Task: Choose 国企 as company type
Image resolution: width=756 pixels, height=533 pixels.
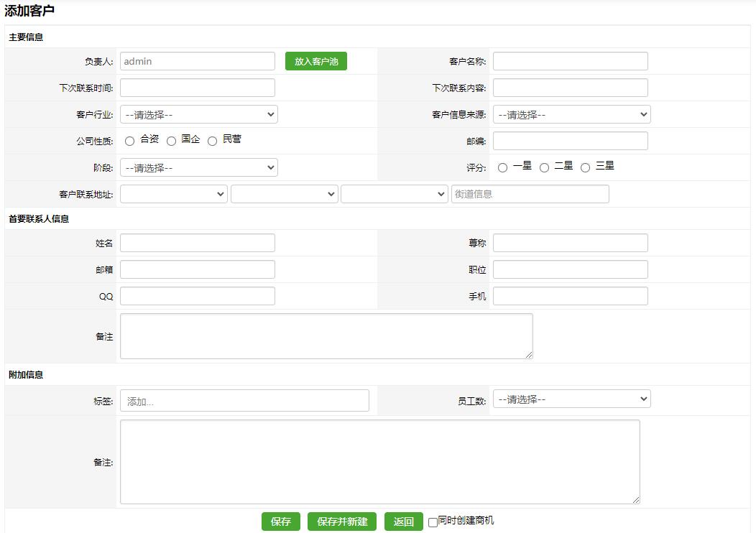Action: [171, 142]
